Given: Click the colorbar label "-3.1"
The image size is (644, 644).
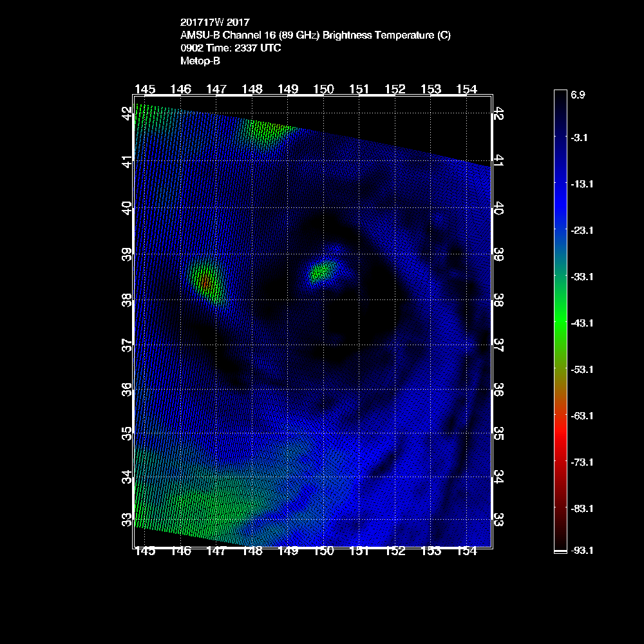Looking at the screenshot, I should pyautogui.click(x=579, y=138).
